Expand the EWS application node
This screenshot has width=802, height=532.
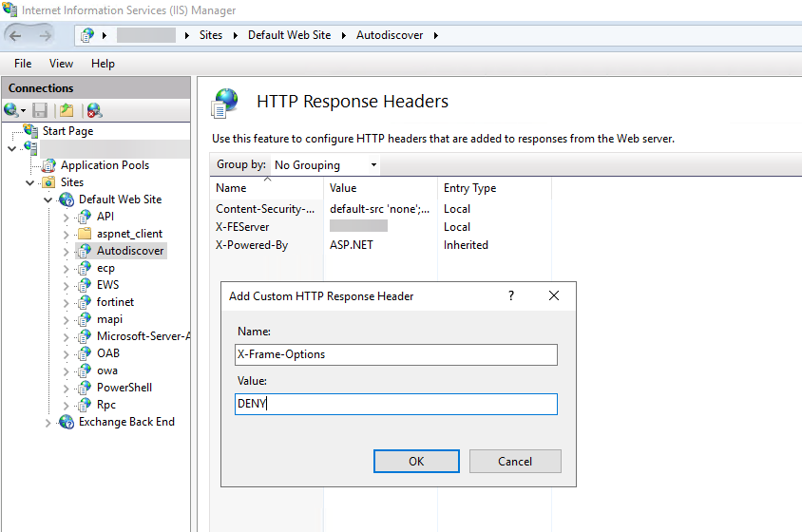pyautogui.click(x=66, y=285)
